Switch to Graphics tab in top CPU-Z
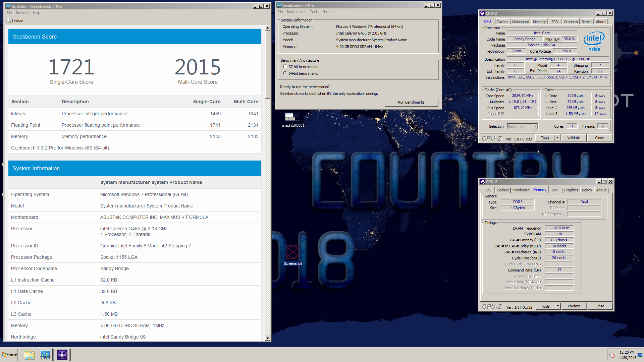The width and height of the screenshot is (644, 362). pos(571,22)
